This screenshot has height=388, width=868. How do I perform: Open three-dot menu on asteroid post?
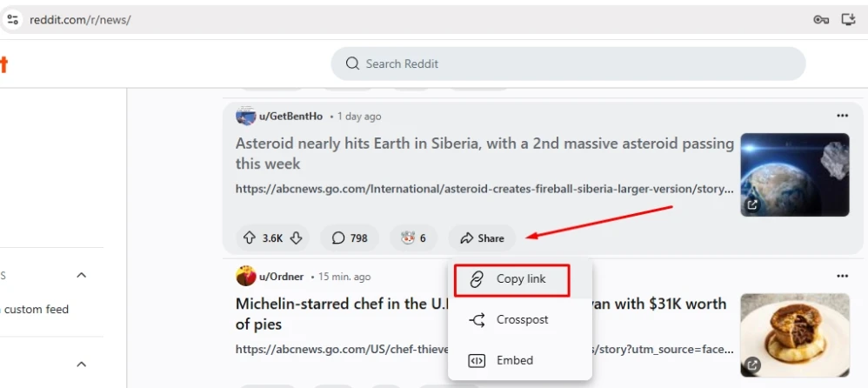pyautogui.click(x=842, y=116)
